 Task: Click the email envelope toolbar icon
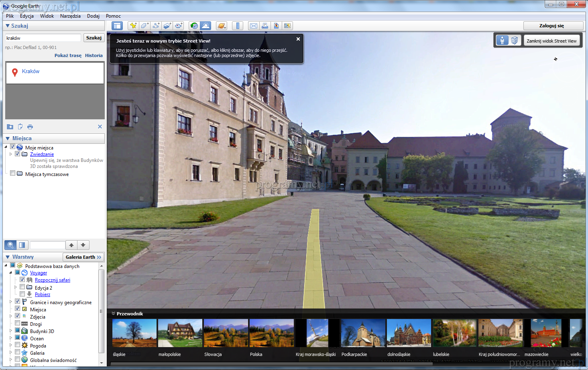pyautogui.click(x=254, y=26)
